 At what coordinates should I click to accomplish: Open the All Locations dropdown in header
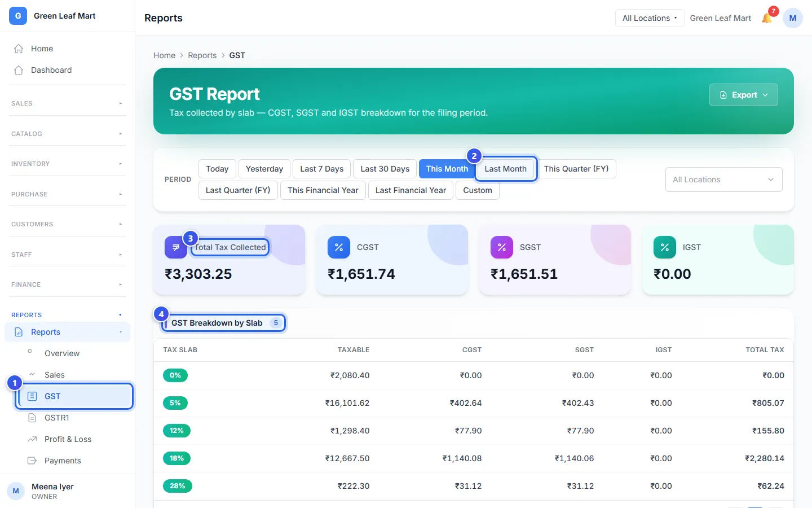click(650, 18)
